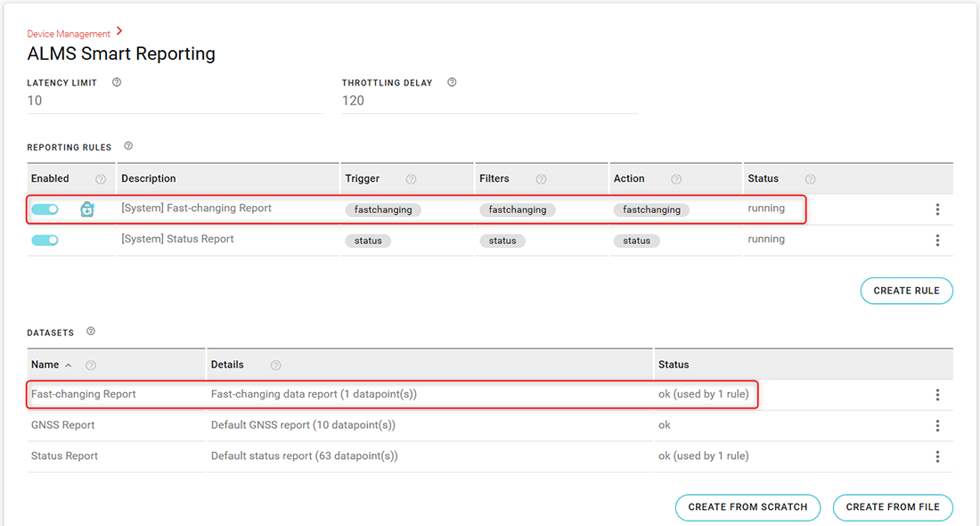The height and width of the screenshot is (526, 980).
Task: Open the options menu for Fast-changing Report rule
Action: (937, 210)
